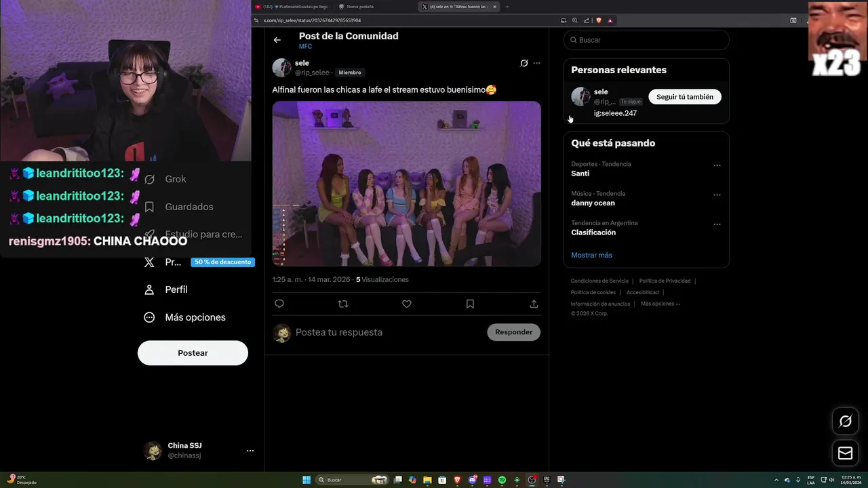Click the Brave shields lion icon
Viewport: 868px width, 488px height.
(599, 20)
